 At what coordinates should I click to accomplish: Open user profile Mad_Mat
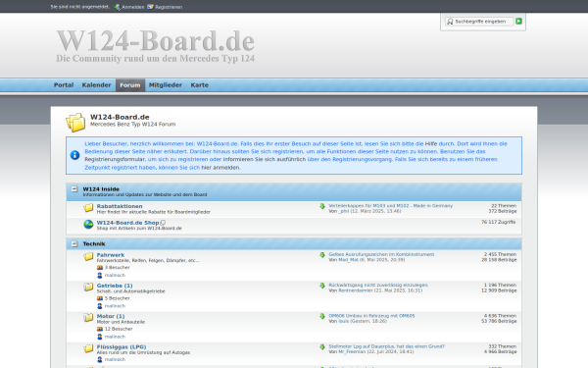[348, 260]
